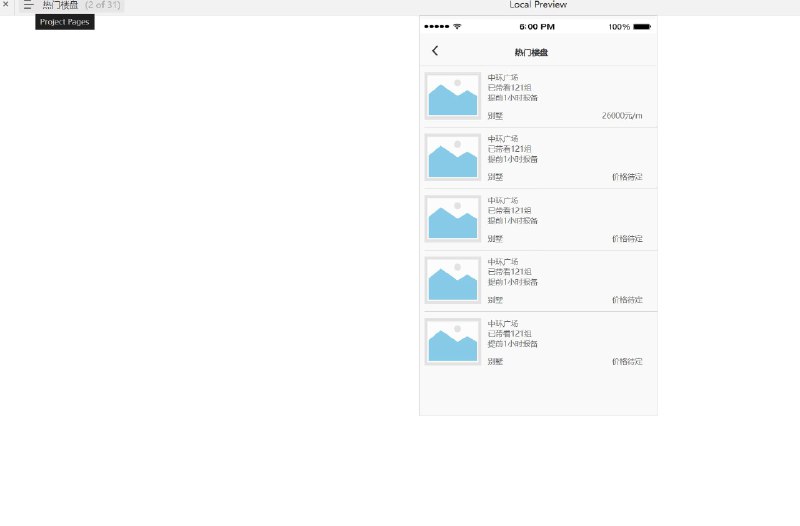
Task: Click the fifth listing's image placeholder
Action: pyautogui.click(x=453, y=342)
